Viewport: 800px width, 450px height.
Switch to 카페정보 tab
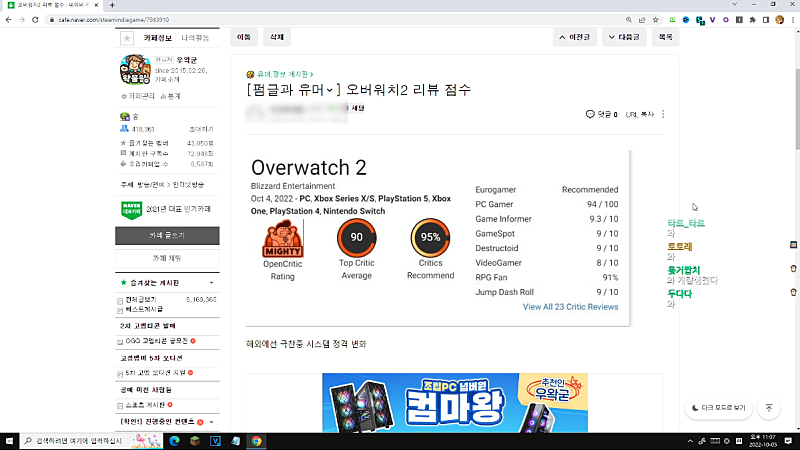pos(158,38)
